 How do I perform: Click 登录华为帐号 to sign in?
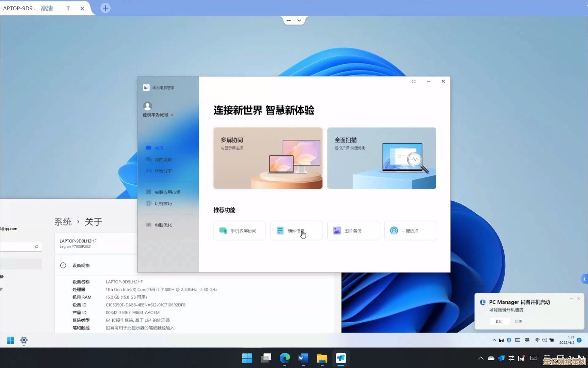coord(155,115)
